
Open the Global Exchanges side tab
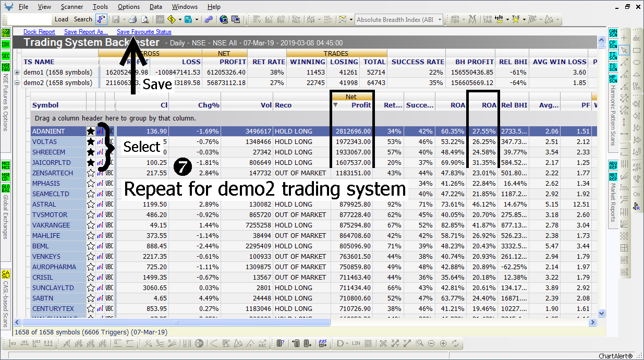6,217
